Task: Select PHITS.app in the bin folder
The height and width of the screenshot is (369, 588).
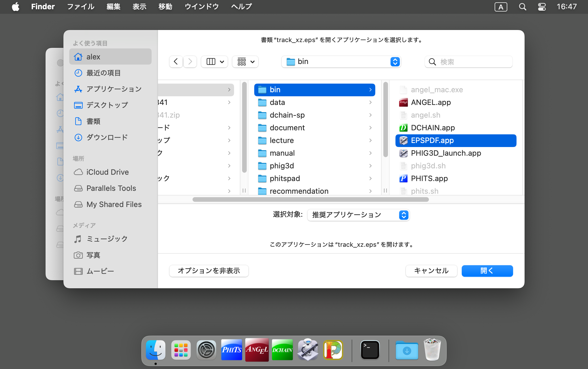Action: pyautogui.click(x=429, y=178)
